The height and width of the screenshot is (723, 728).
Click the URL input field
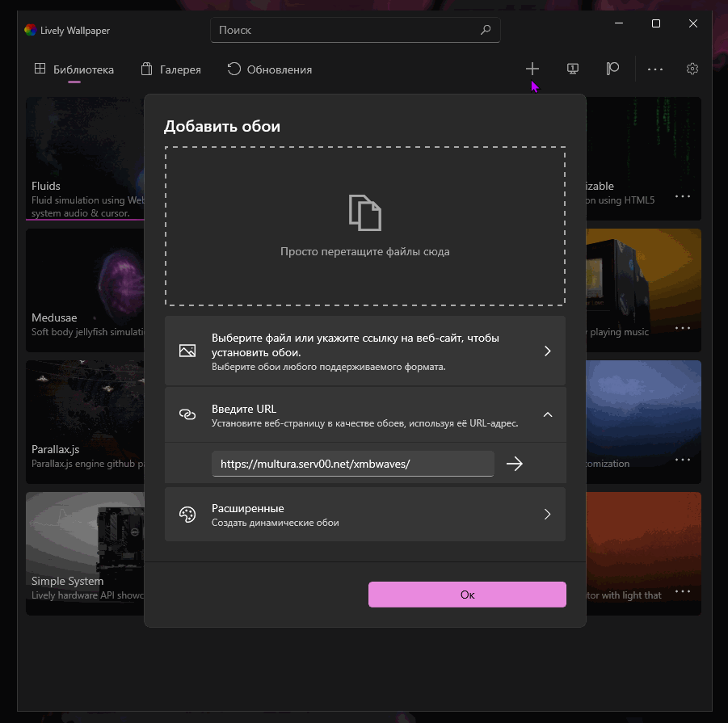[352, 464]
